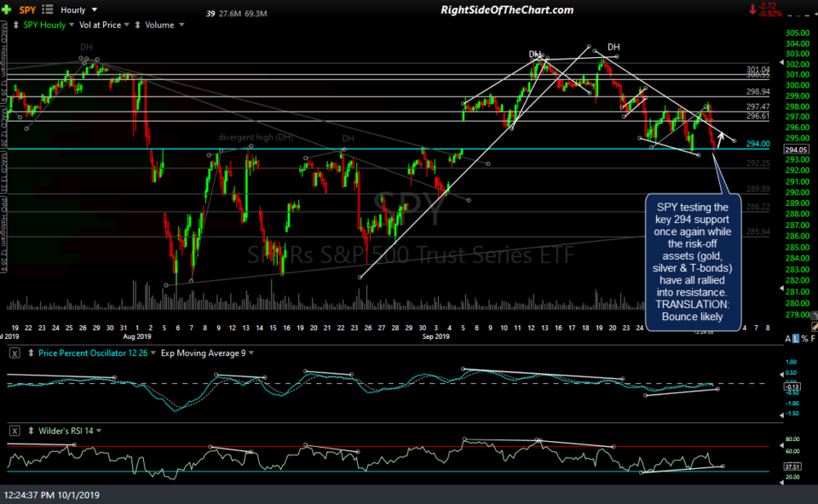Select the SPY Hourly chart label

click(x=44, y=25)
